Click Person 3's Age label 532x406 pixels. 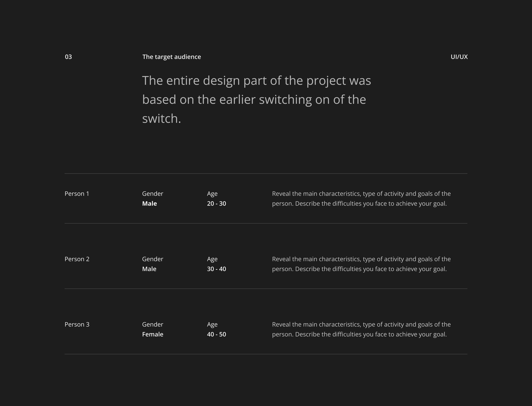tap(212, 324)
